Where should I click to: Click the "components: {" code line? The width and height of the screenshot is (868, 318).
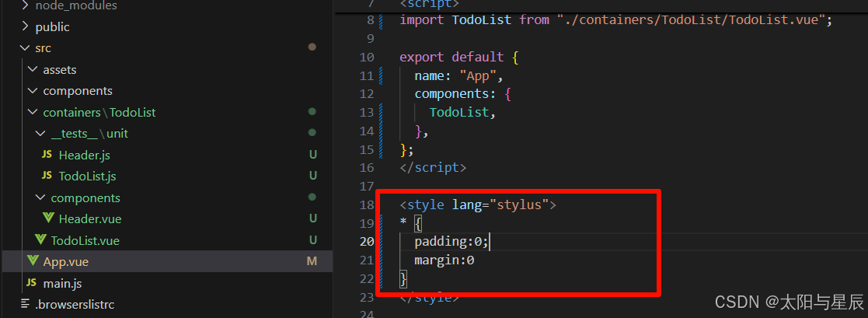(463, 93)
